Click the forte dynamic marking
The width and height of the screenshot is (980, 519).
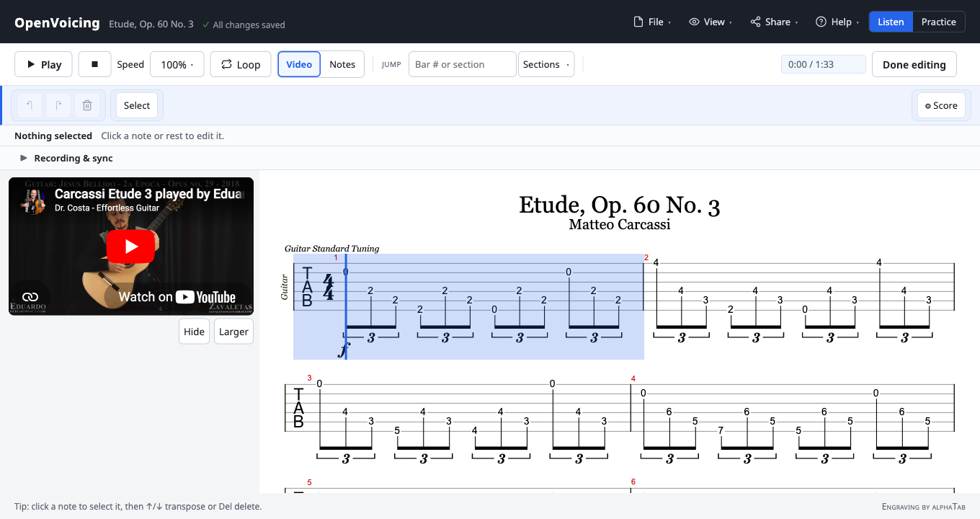[x=344, y=350]
